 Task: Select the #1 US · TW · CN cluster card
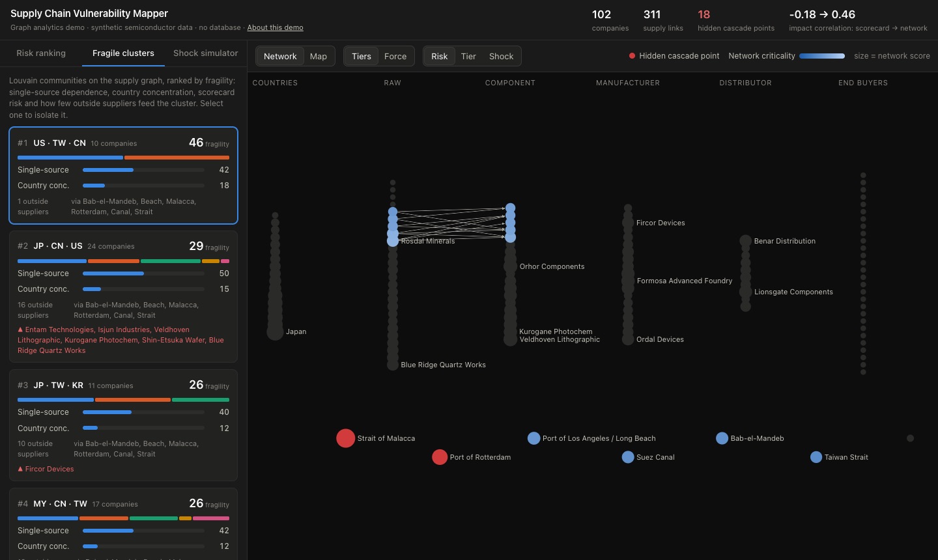(x=123, y=175)
